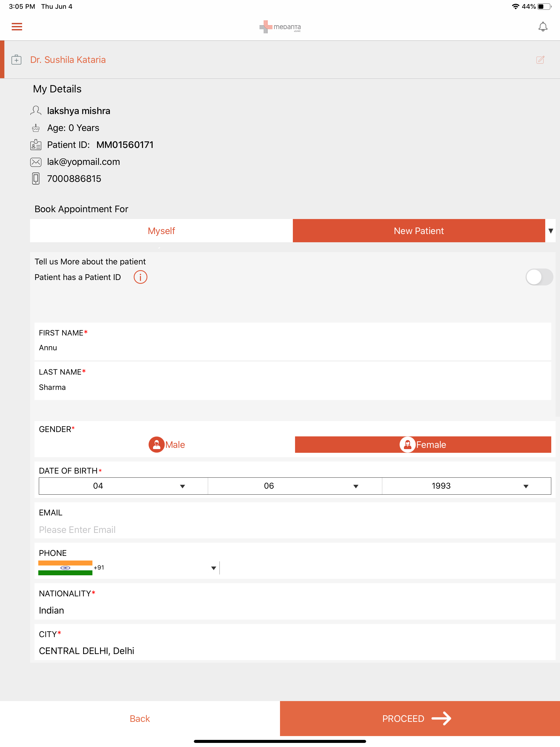560x747 pixels.
Task: Go Back to previous step
Action: [x=140, y=719]
